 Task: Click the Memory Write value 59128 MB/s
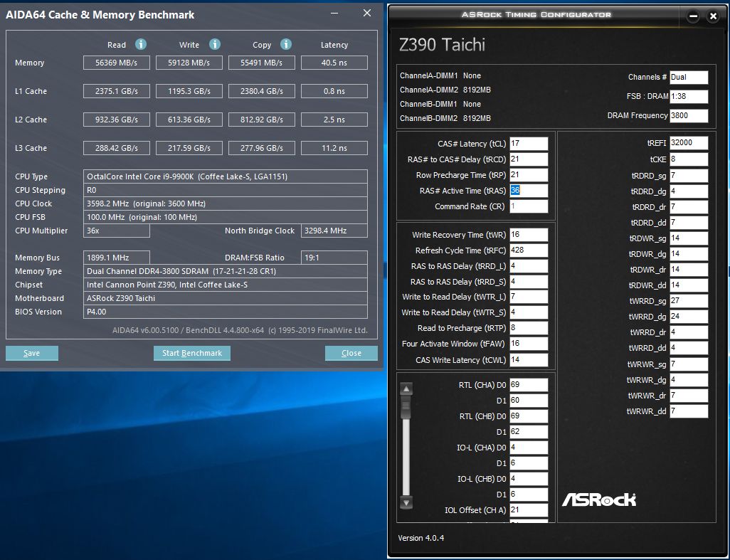[x=189, y=63]
